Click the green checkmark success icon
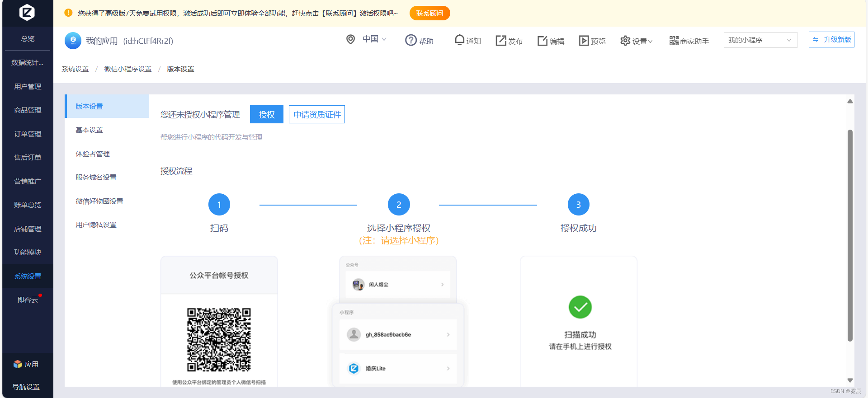The height and width of the screenshot is (398, 868). coord(580,307)
